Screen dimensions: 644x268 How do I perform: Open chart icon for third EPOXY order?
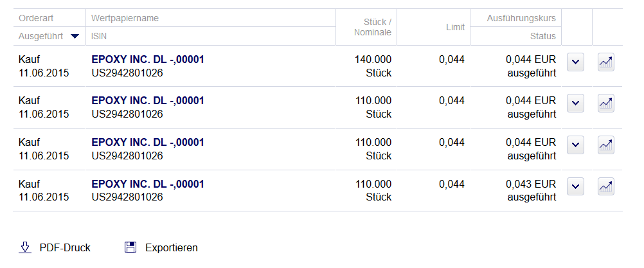[606, 145]
